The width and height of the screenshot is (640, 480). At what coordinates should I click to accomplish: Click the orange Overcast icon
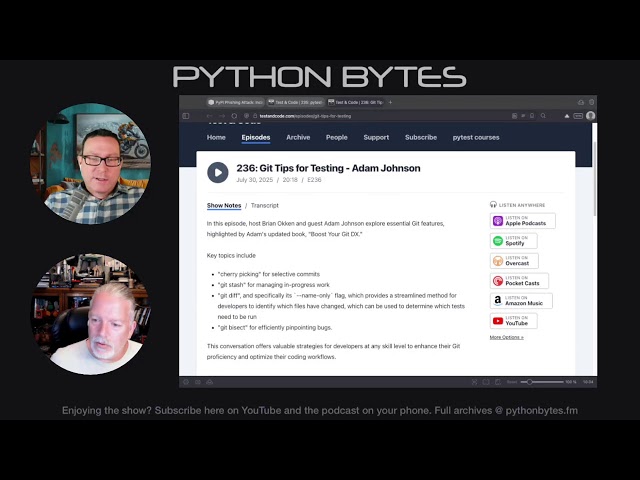tap(498, 261)
